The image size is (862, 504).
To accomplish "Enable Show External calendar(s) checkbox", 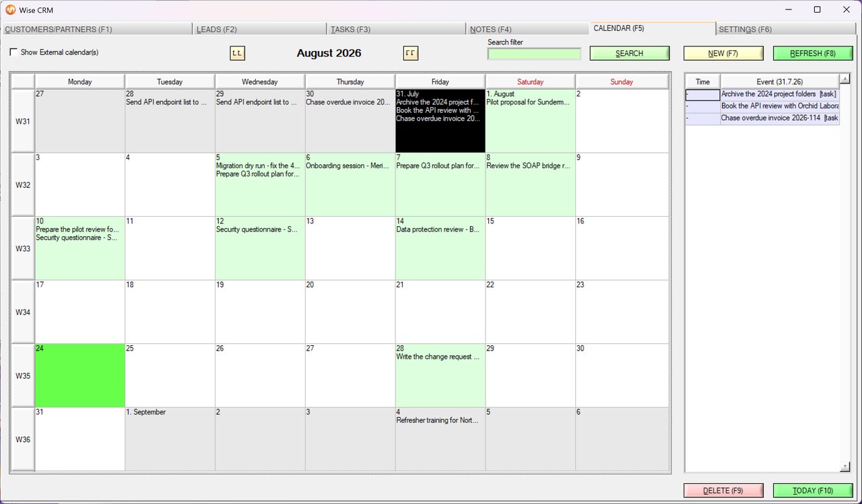I will (x=13, y=52).
